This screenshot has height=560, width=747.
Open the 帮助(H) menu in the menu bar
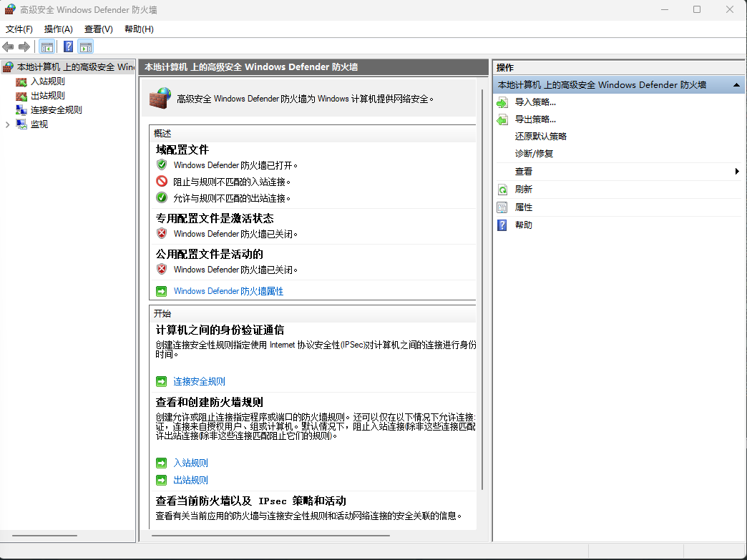139,29
